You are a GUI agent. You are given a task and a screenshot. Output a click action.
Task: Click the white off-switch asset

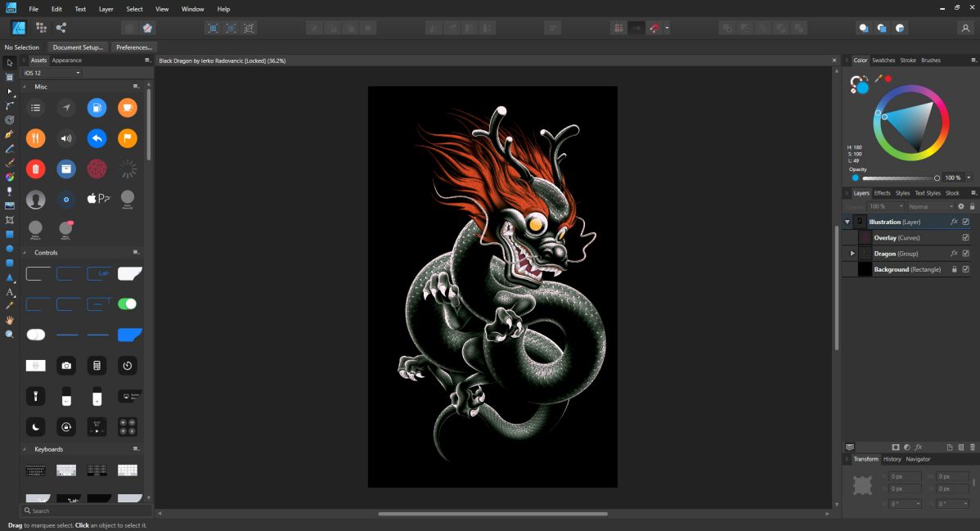pos(36,335)
